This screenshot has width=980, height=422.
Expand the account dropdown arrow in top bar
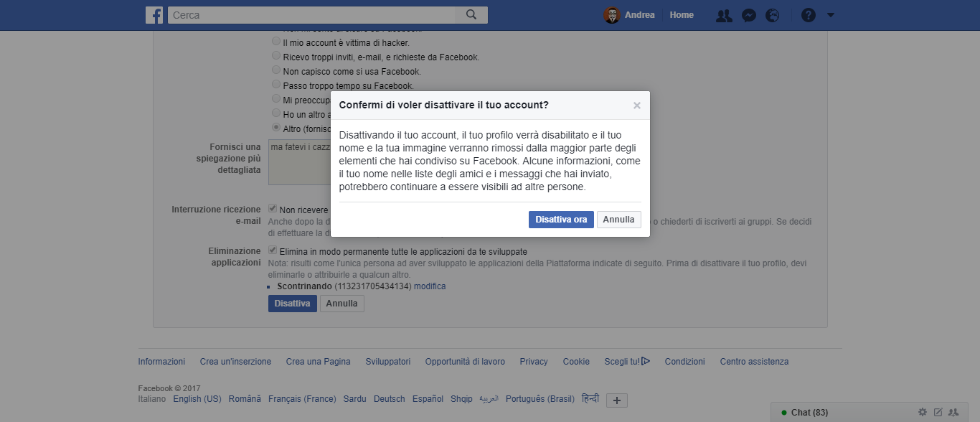coord(831,15)
